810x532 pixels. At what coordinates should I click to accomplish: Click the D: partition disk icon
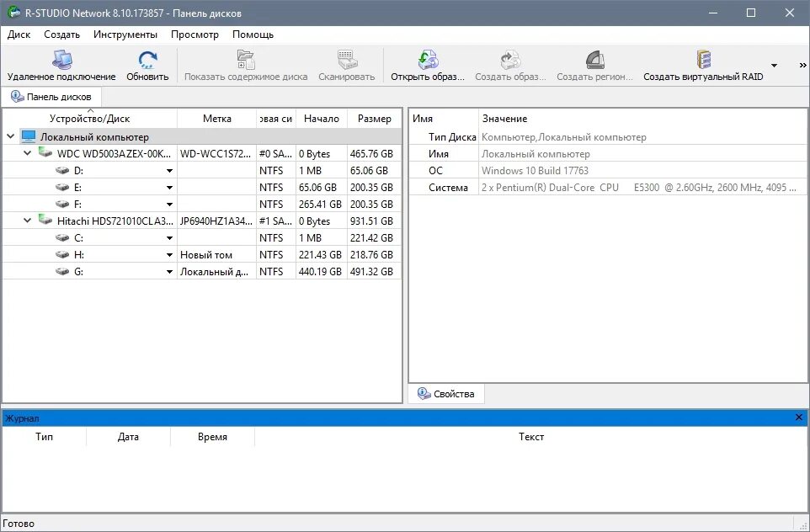(x=62, y=170)
